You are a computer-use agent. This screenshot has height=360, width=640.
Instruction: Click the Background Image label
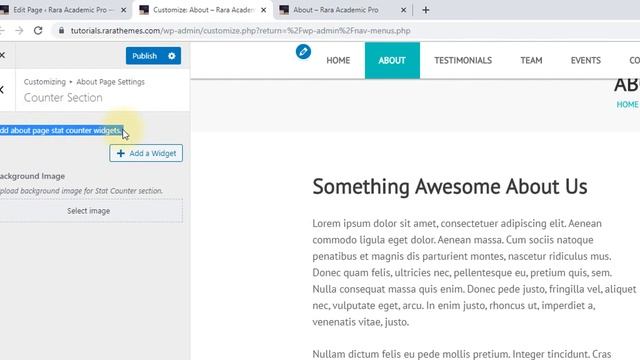[x=32, y=176]
